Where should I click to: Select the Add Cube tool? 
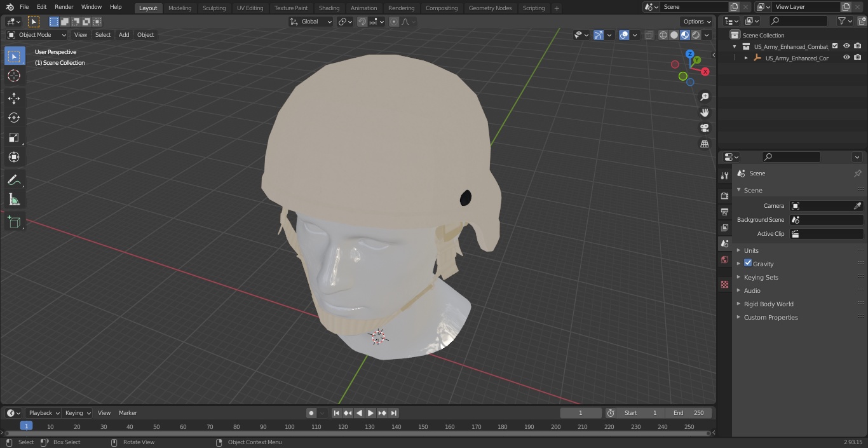click(x=14, y=222)
